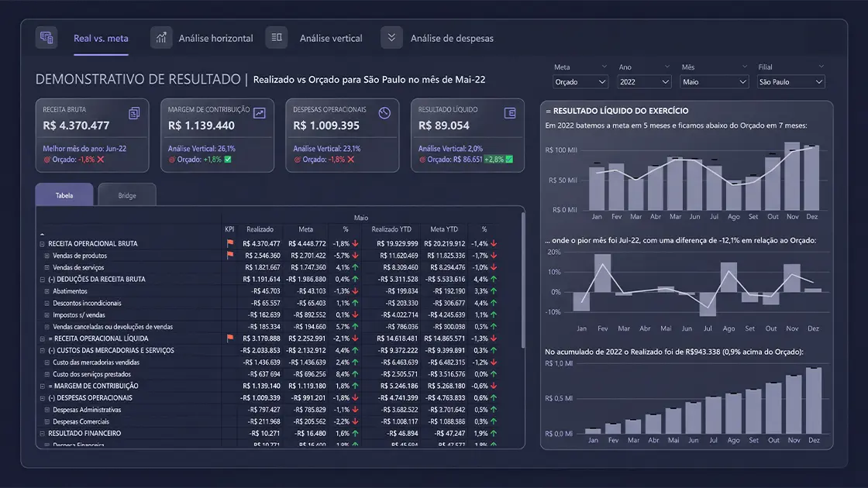This screenshot has height=488, width=868.
Task: Click the Análise horizontal chart icon
Action: [x=161, y=38]
